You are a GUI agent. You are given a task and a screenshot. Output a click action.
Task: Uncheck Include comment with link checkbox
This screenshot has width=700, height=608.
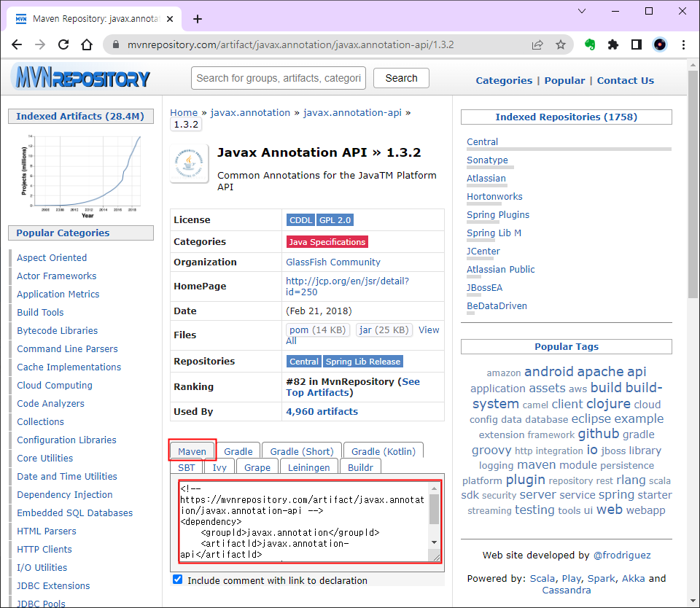point(178,580)
